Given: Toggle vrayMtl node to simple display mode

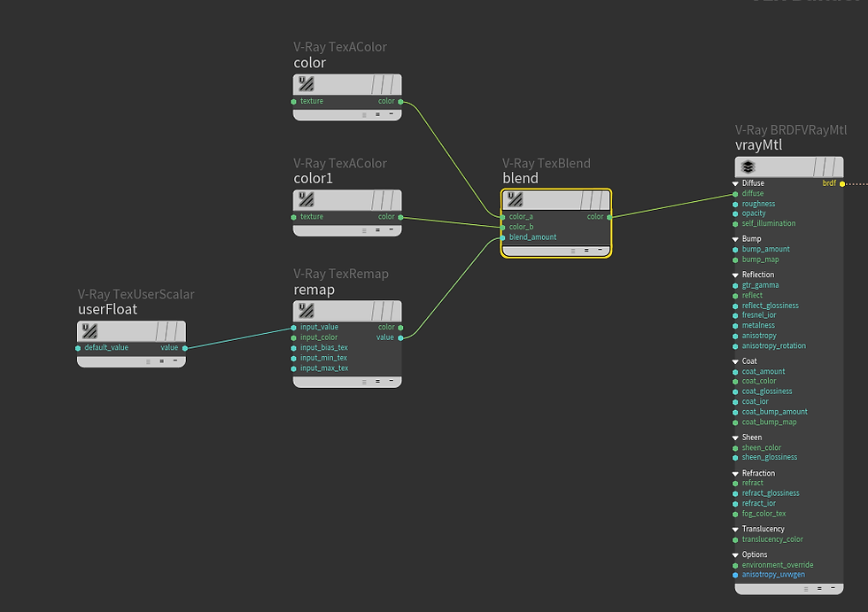Looking at the screenshot, I should pos(834,586).
